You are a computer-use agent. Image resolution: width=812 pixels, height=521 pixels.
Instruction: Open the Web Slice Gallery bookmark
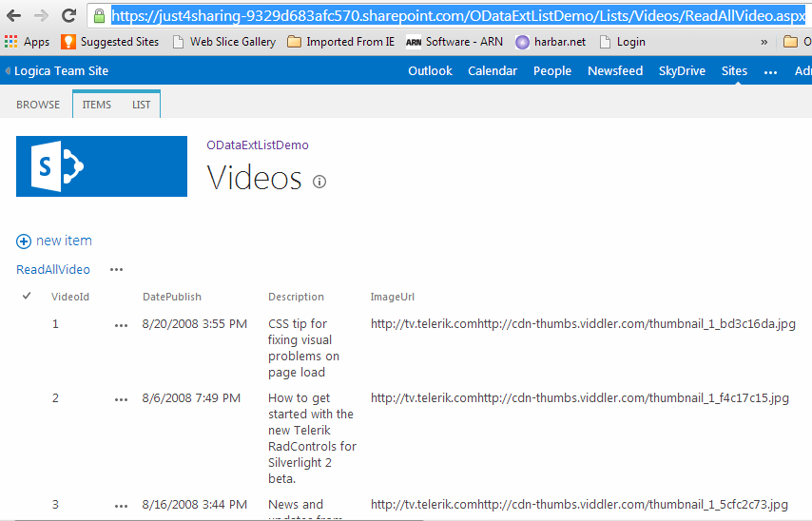click(224, 42)
